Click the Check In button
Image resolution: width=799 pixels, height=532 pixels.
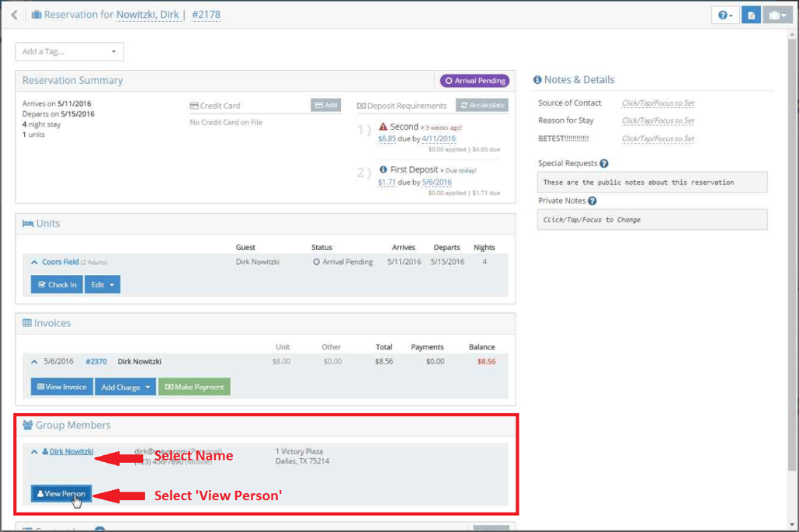(57, 285)
